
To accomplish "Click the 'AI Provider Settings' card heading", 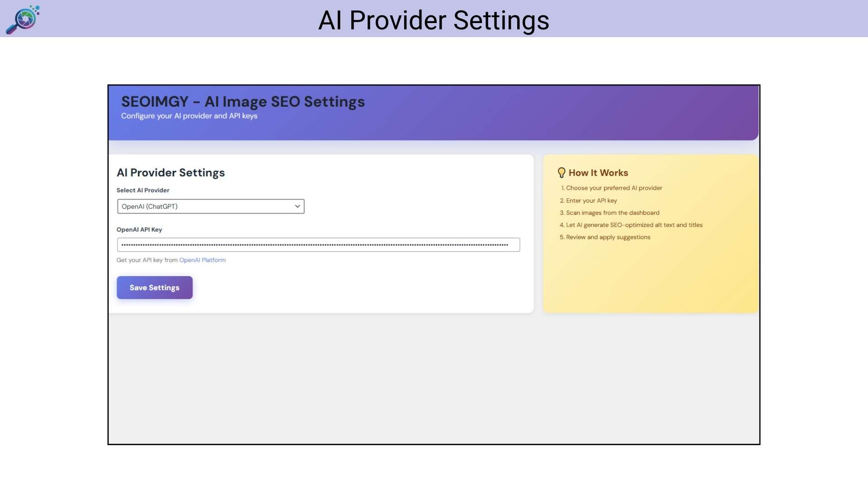I will tap(170, 173).
